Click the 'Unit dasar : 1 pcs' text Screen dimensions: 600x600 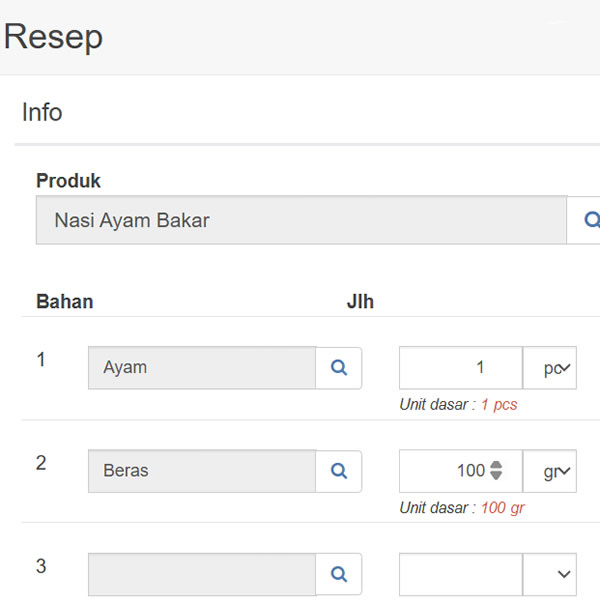458,405
